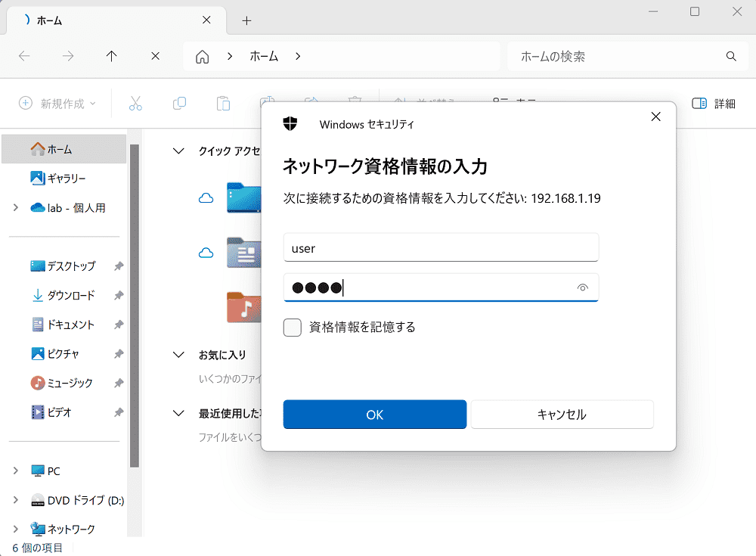Collapse the クイック アクセス section
Image resolution: width=756 pixels, height=556 pixels.
pyautogui.click(x=178, y=151)
